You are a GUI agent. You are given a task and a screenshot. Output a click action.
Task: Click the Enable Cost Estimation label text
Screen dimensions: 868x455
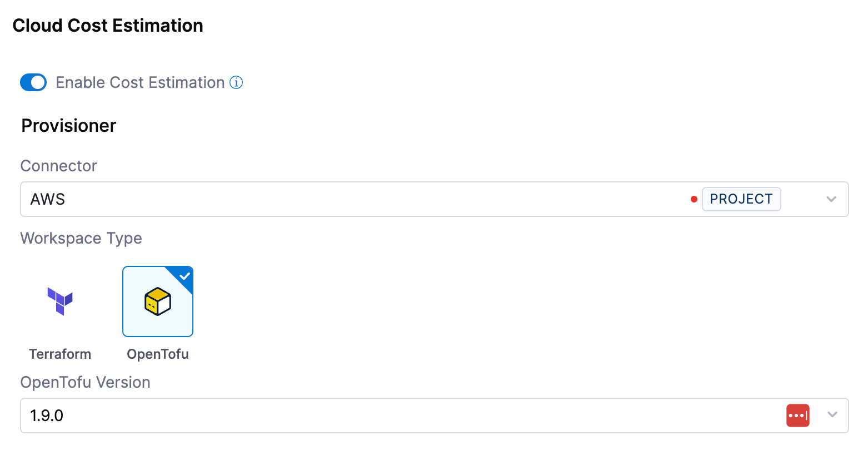140,82
